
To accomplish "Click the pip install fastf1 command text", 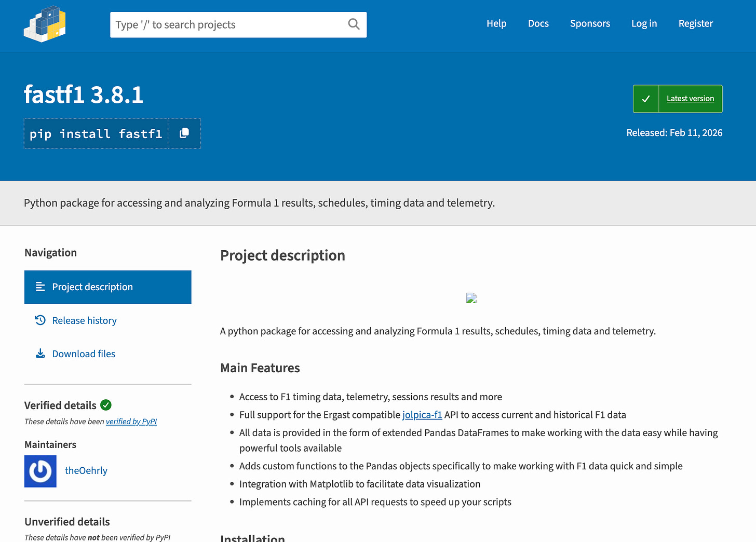I will click(x=96, y=134).
